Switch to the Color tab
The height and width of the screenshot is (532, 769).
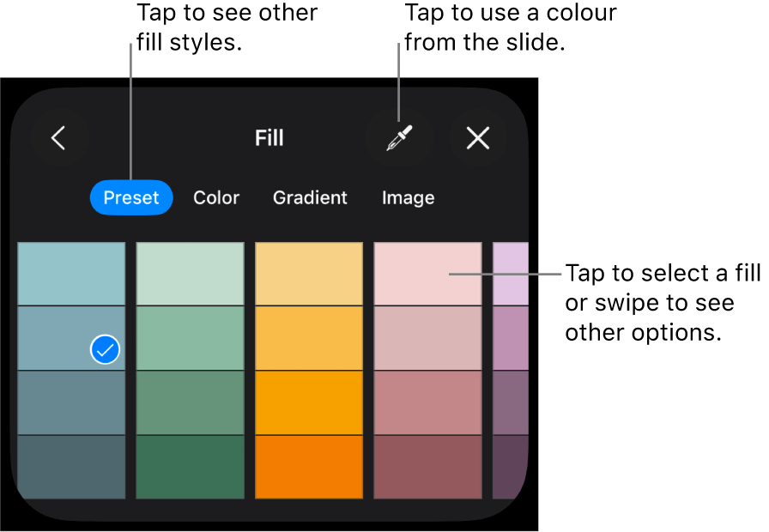[x=215, y=197]
